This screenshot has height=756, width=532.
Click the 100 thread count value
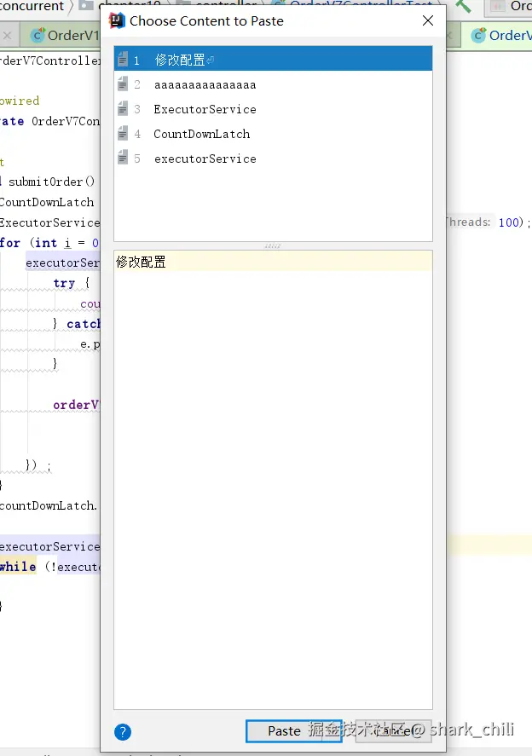[x=508, y=222]
